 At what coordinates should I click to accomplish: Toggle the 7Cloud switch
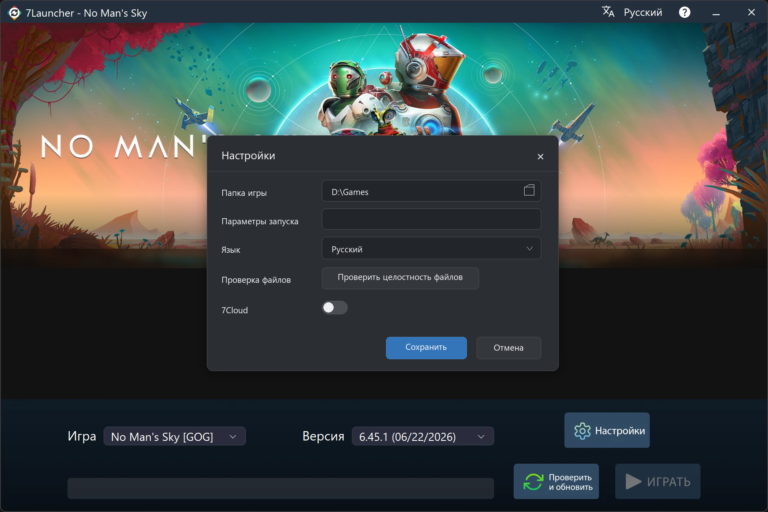pyautogui.click(x=335, y=308)
